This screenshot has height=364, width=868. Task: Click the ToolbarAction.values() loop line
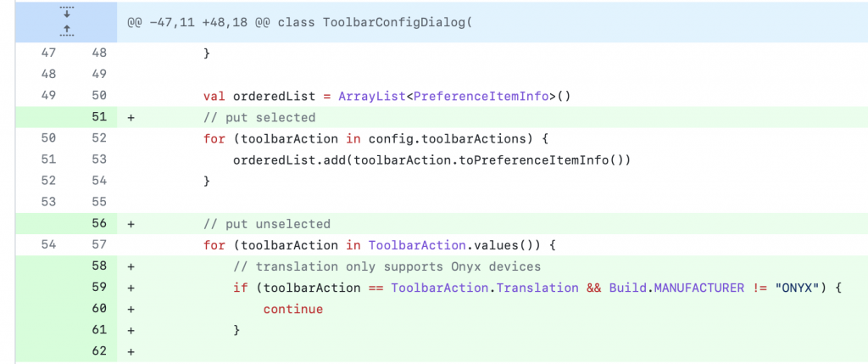[x=379, y=245]
